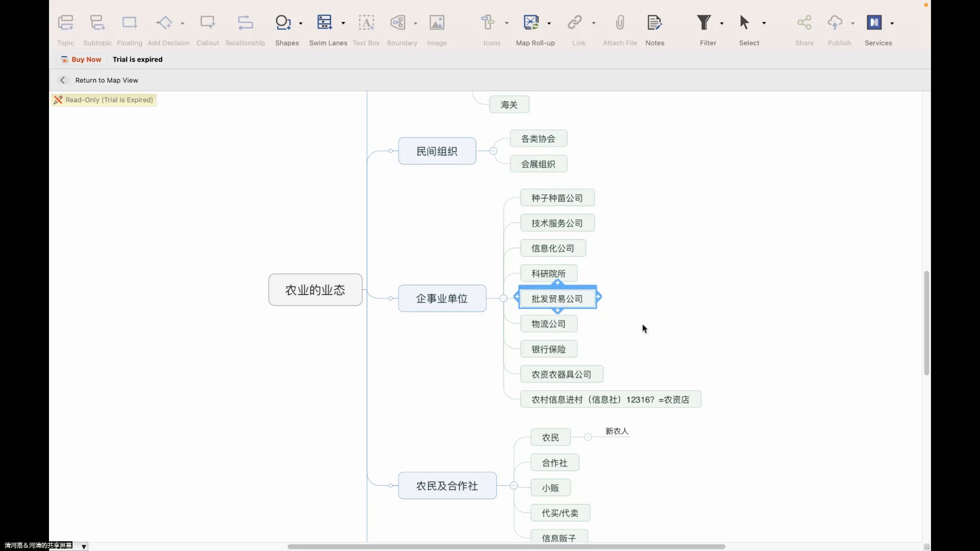980x551 pixels.
Task: Select the 物流公司 subtopic
Action: point(549,324)
